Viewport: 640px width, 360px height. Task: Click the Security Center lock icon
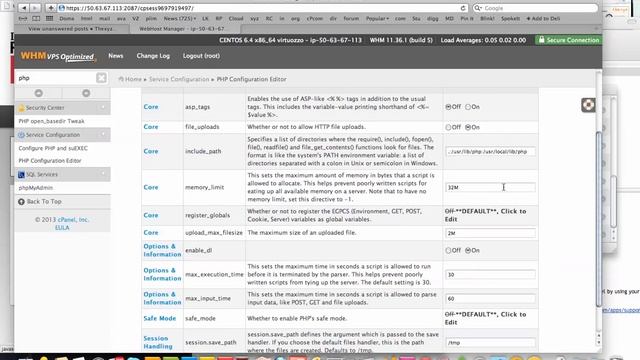[21, 108]
